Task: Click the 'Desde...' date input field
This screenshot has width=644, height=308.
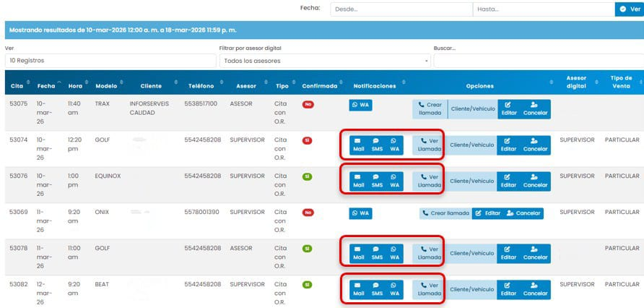Action: pos(401,9)
